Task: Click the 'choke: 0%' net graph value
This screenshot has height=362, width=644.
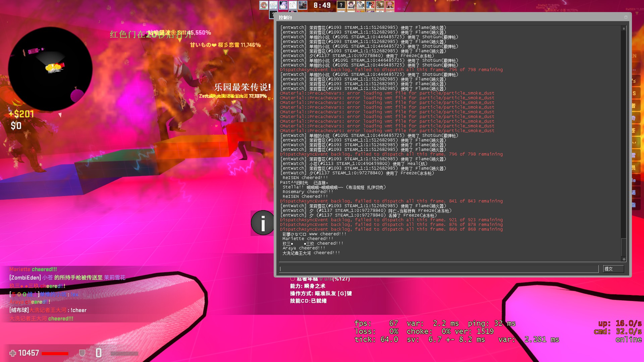Action: (x=429, y=331)
